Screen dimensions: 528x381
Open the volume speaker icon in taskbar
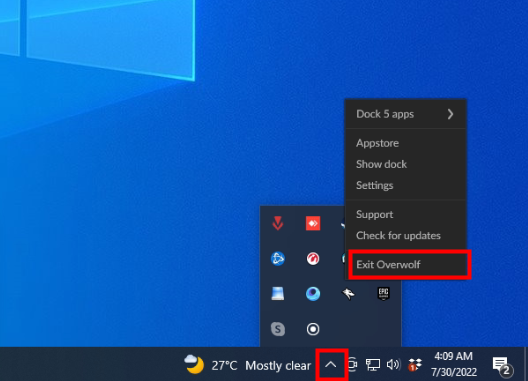(393, 364)
